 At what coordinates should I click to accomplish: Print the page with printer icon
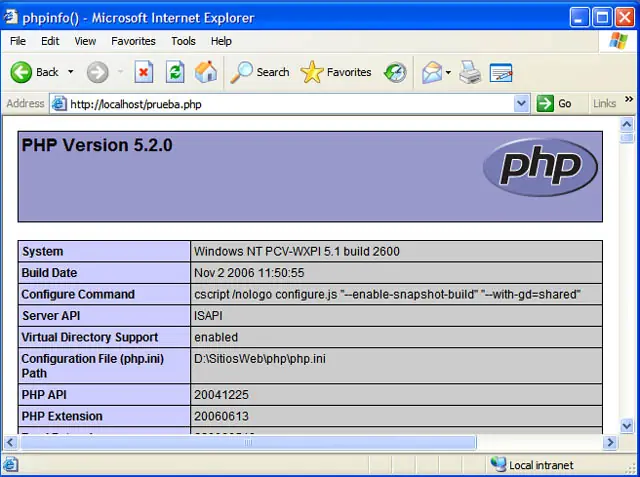(470, 72)
